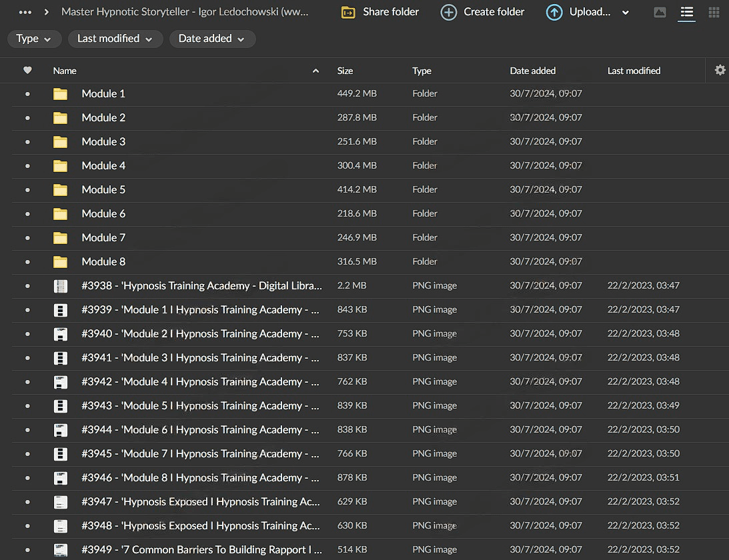
Task: Open Module 5 folder icon
Action: pyautogui.click(x=60, y=190)
